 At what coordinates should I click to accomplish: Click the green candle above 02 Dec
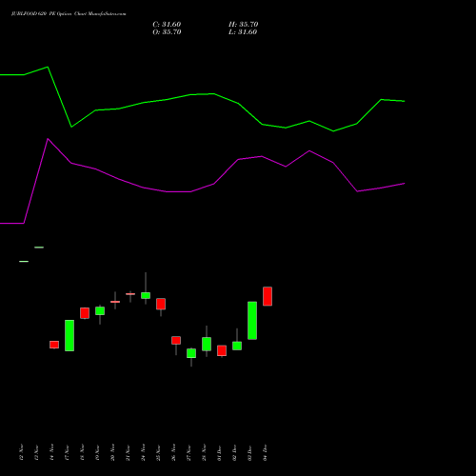coord(237,346)
